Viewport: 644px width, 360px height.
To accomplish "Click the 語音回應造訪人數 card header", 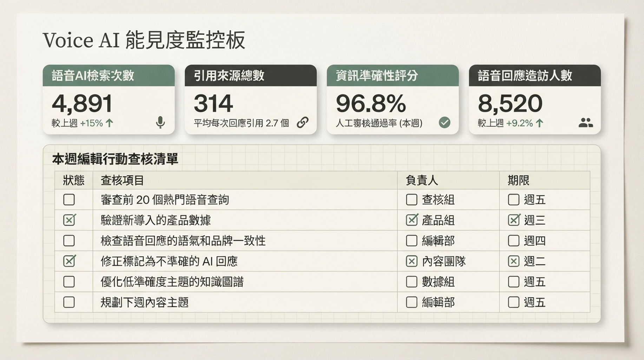I will pyautogui.click(x=535, y=76).
